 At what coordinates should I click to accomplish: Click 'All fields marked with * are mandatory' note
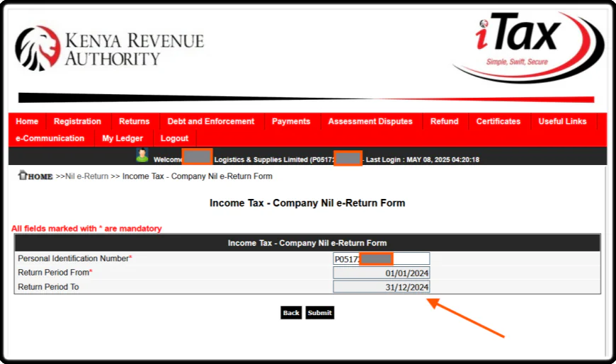click(86, 228)
